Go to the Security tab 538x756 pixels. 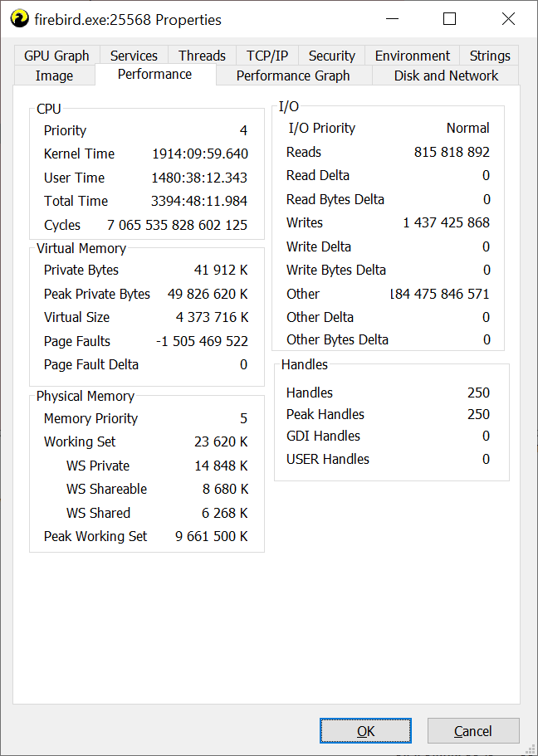pos(331,56)
